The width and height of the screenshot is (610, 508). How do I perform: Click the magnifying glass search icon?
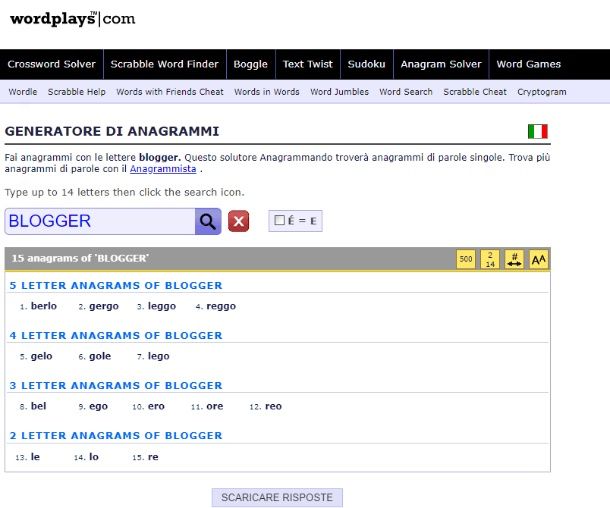click(x=208, y=221)
